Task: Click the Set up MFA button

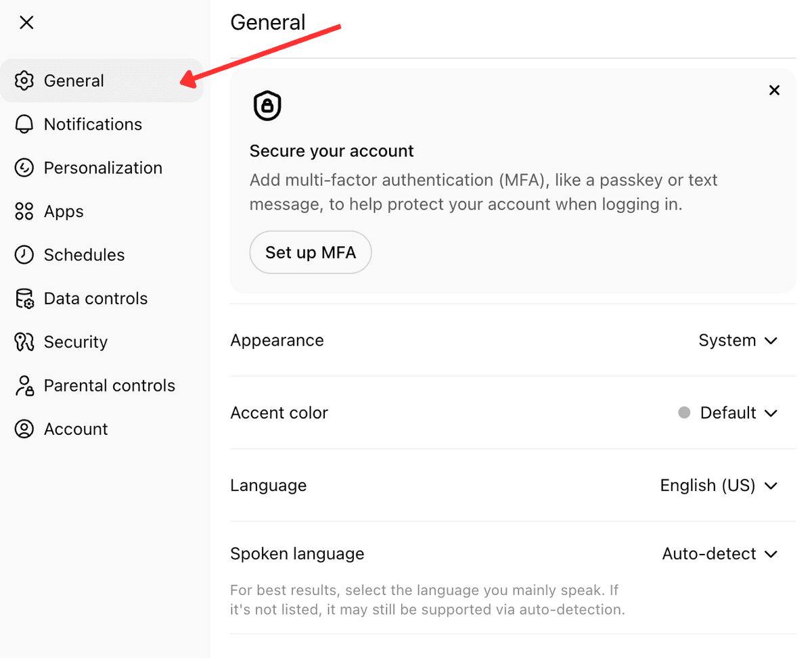Action: (x=310, y=252)
